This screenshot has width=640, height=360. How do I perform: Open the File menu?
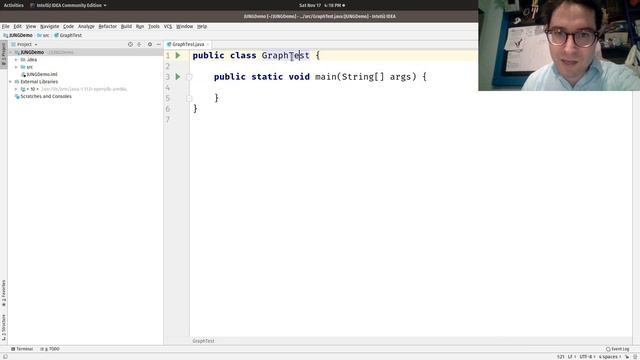(5, 26)
